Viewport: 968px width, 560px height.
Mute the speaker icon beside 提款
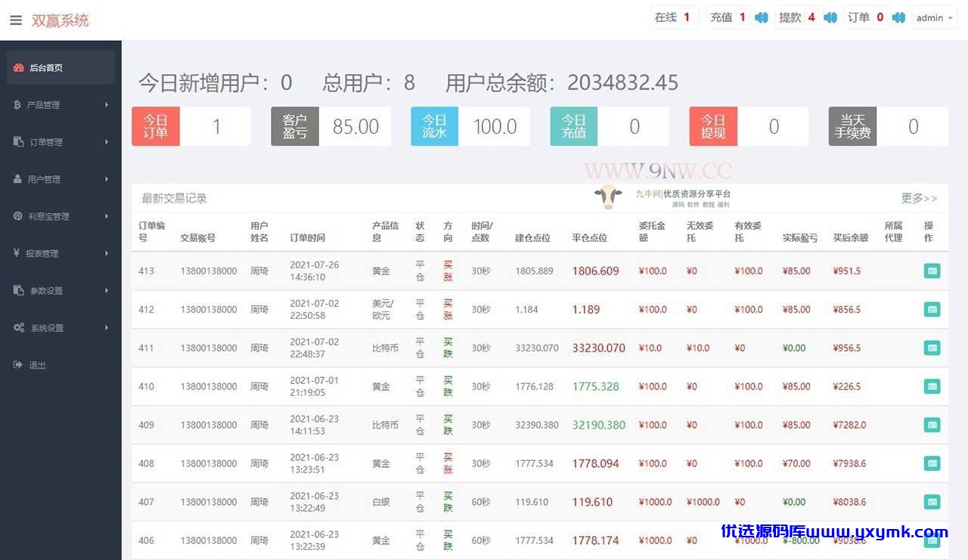point(830,17)
